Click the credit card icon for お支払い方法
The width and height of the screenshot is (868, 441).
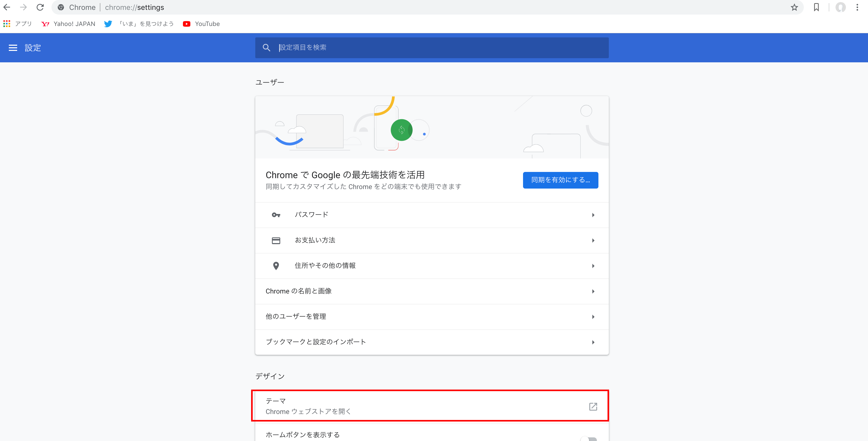(x=276, y=240)
